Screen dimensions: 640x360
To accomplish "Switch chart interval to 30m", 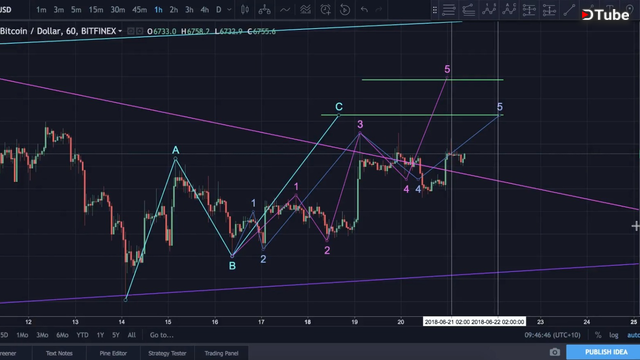I will pos(118,9).
